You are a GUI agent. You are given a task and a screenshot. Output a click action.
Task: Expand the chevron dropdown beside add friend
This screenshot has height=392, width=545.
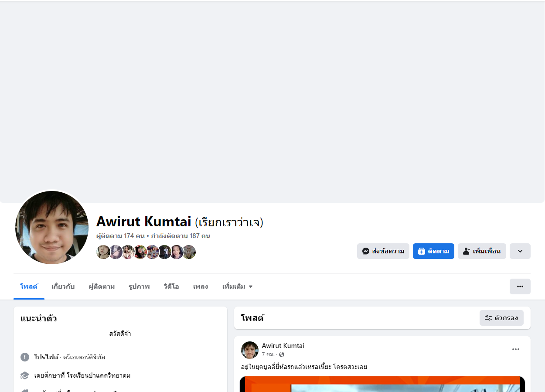[520, 251]
